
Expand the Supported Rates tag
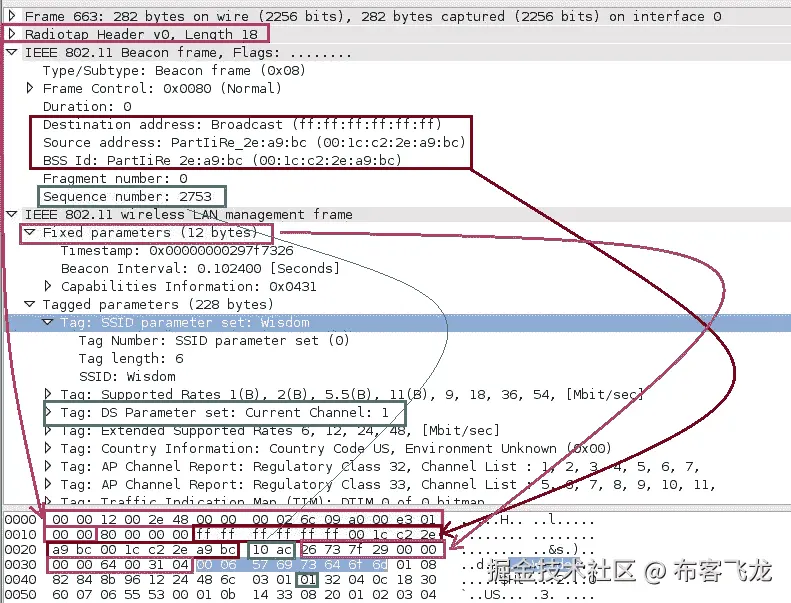click(x=48, y=394)
